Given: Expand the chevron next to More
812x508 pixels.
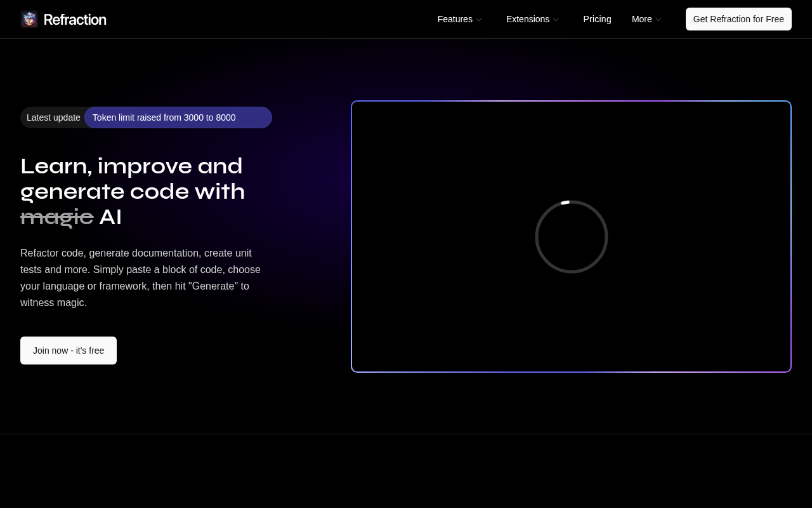Looking at the screenshot, I should (657, 20).
